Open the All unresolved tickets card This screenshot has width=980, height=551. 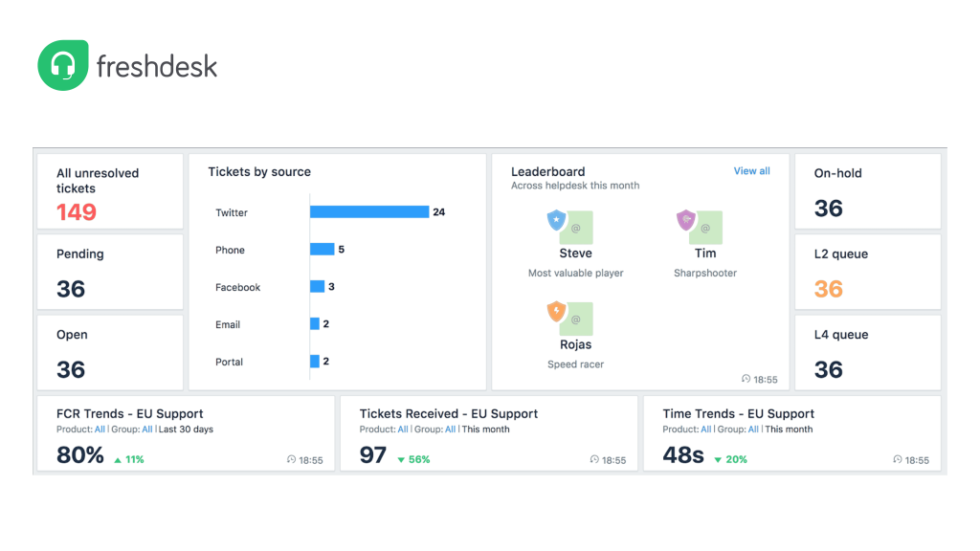coord(110,192)
